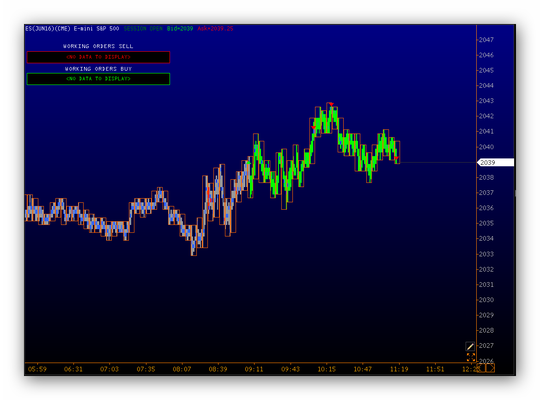Screen dimensions: 540x400
Task: Click the red sell marker near 2041
Action: (x=313, y=128)
